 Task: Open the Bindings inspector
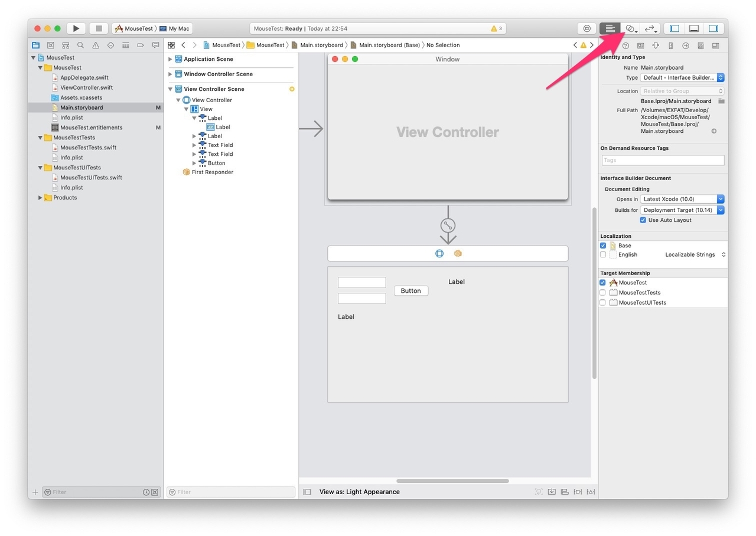pos(700,45)
